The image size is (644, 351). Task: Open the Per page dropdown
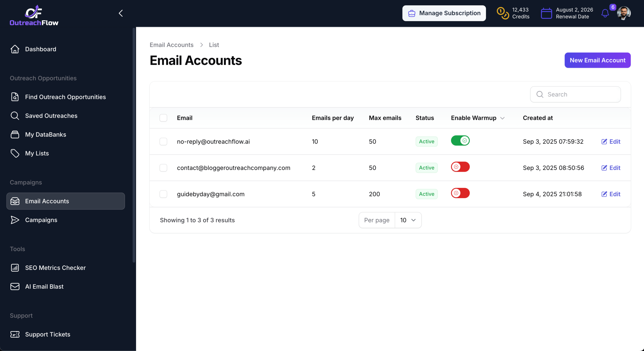(408, 220)
